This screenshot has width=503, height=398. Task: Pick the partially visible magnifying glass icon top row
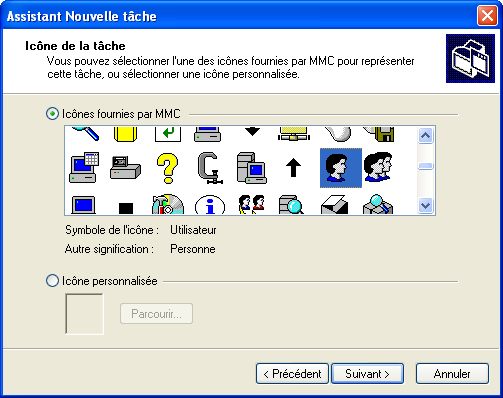tap(86, 133)
